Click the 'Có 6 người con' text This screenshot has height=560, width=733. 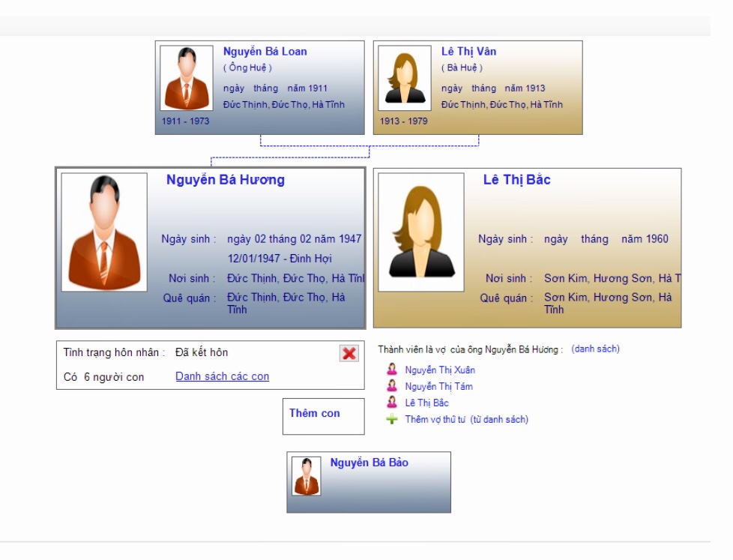(x=103, y=377)
